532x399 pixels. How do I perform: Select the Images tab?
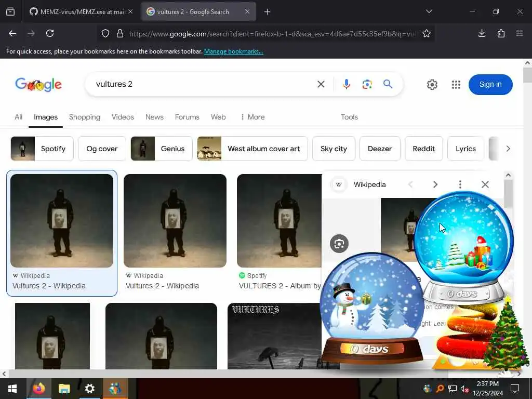pyautogui.click(x=46, y=117)
